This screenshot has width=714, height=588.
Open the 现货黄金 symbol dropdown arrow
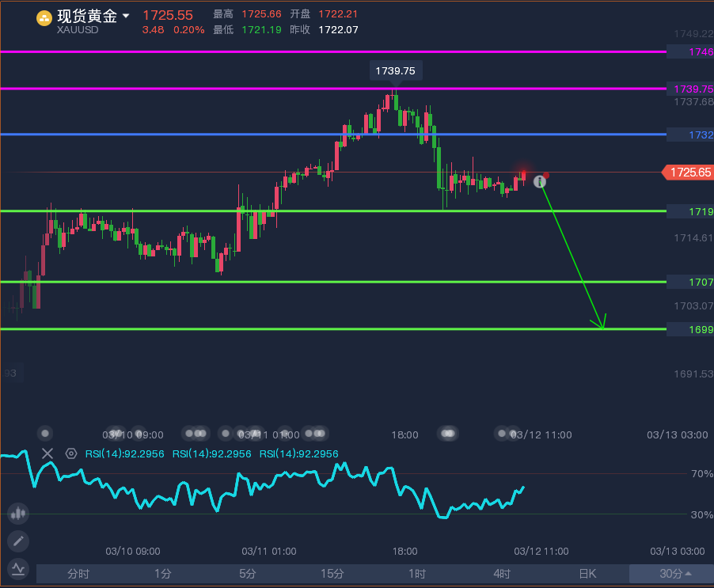(x=126, y=17)
